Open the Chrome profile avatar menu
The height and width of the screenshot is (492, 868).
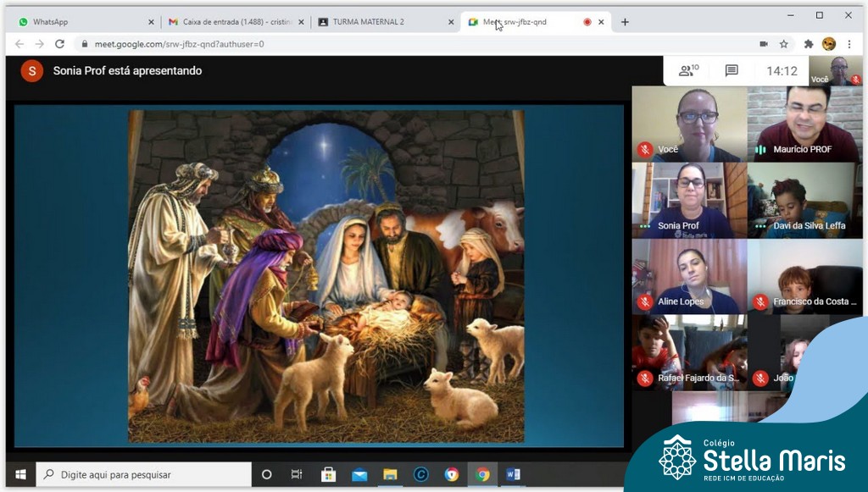click(x=829, y=44)
